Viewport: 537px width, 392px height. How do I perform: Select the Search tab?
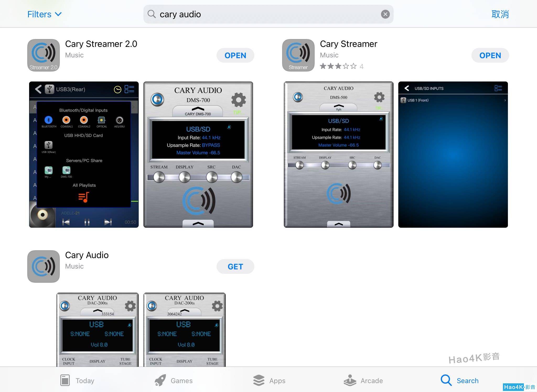pyautogui.click(x=459, y=380)
